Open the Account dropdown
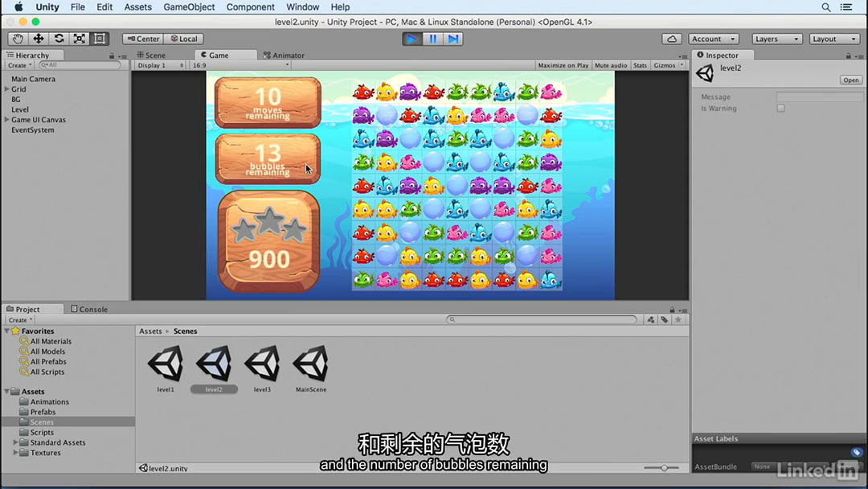Image resolution: width=868 pixels, height=489 pixels. (x=713, y=39)
